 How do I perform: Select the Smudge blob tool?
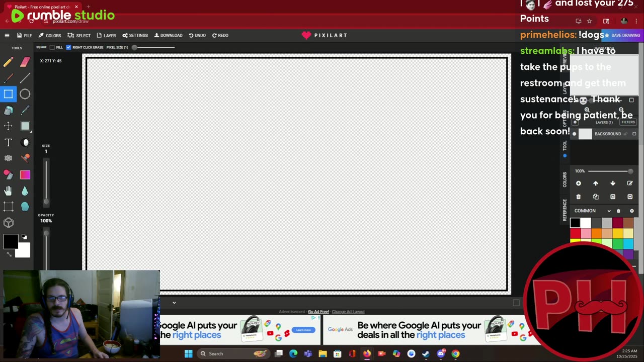25,207
